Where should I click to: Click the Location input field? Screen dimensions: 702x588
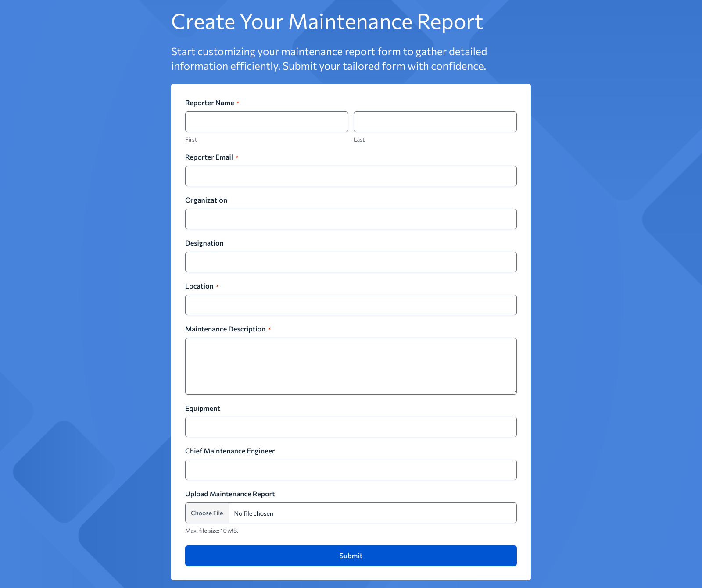pos(351,305)
